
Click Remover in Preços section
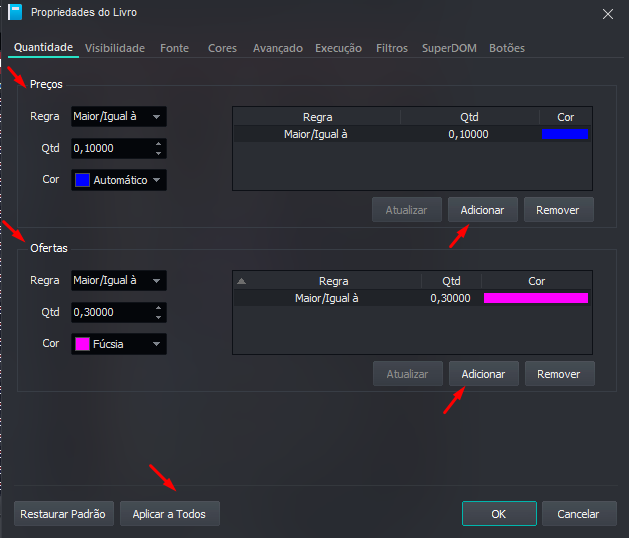(x=558, y=210)
